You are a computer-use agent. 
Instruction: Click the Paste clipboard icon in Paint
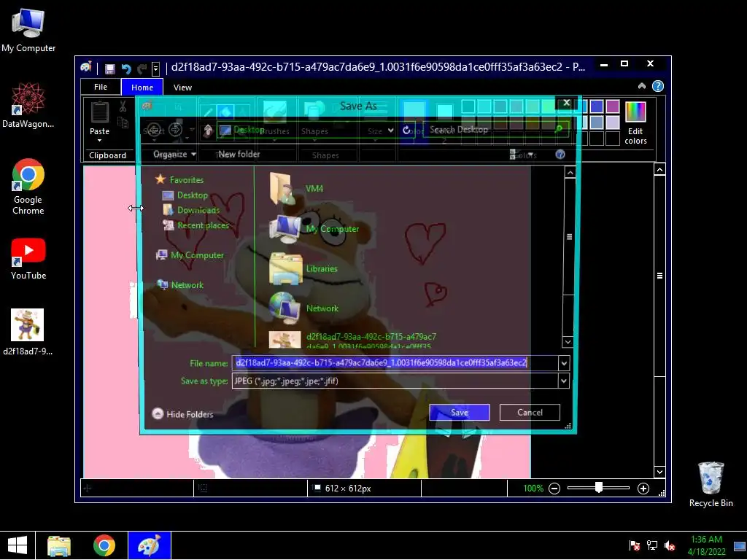(99, 112)
